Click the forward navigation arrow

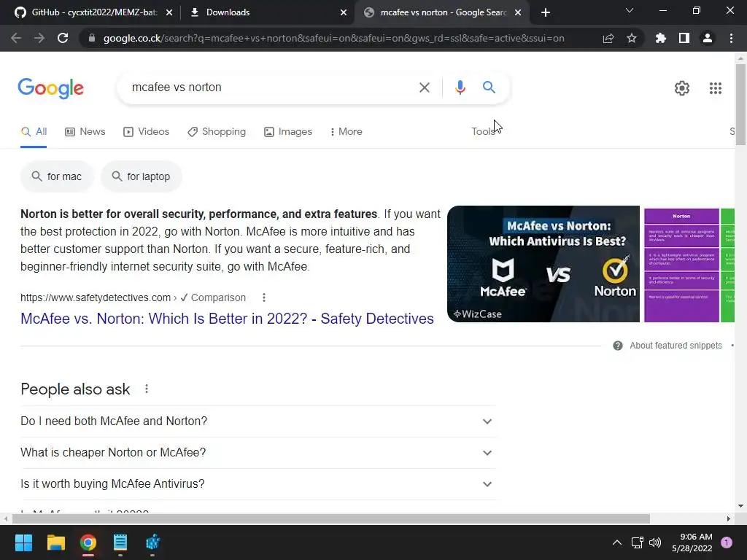39,38
